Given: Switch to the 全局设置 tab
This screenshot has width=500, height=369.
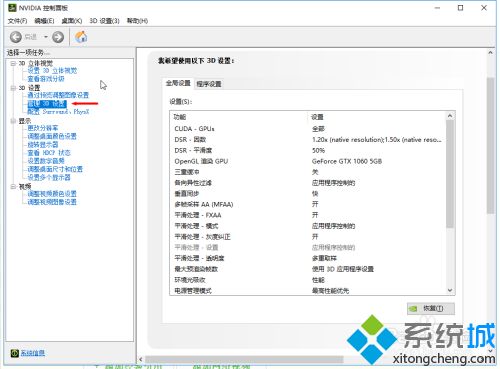Looking at the screenshot, I should tap(178, 83).
